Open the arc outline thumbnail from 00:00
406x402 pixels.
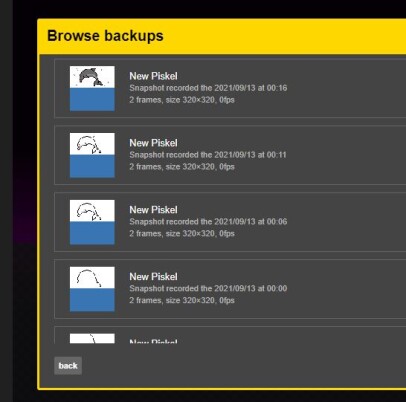click(92, 289)
